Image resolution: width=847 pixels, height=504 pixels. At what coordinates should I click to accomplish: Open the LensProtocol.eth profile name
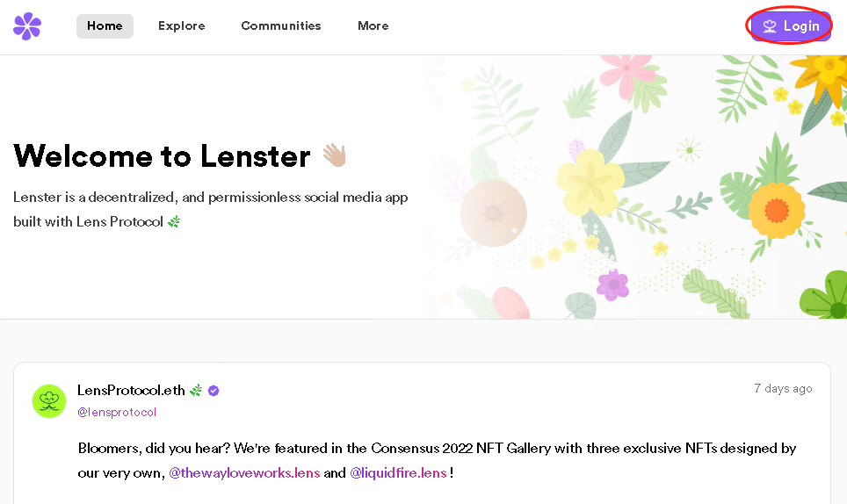tap(131, 391)
